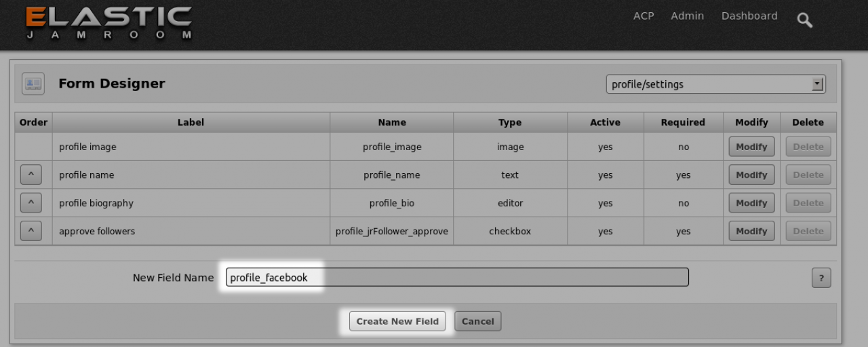868x347 pixels.
Task: Move approve followers row up
Action: [31, 231]
